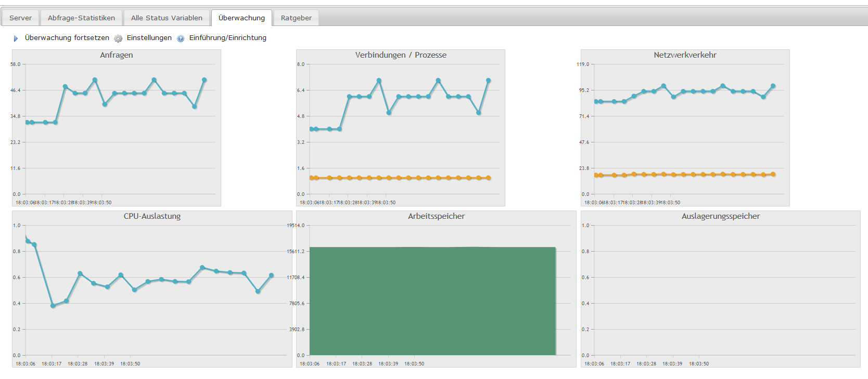The width and height of the screenshot is (868, 379).
Task: Switch to Abfrage-Statistiken tab
Action: click(x=81, y=18)
